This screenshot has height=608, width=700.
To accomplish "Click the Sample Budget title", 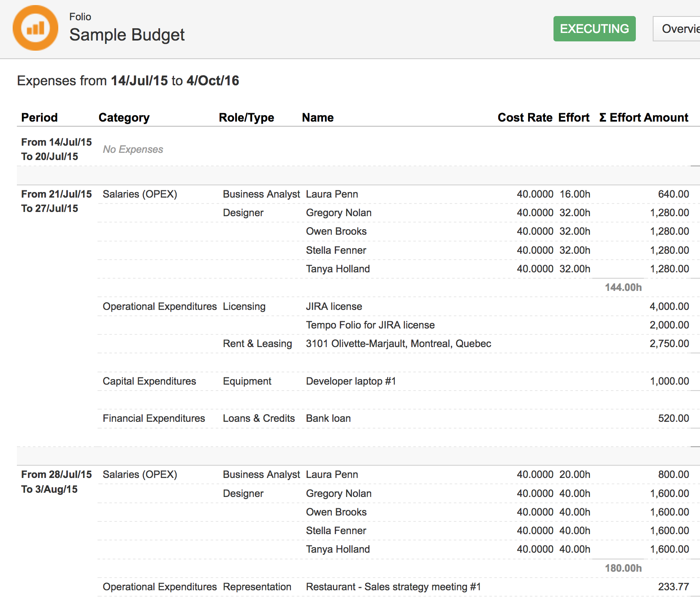I will coord(127,35).
